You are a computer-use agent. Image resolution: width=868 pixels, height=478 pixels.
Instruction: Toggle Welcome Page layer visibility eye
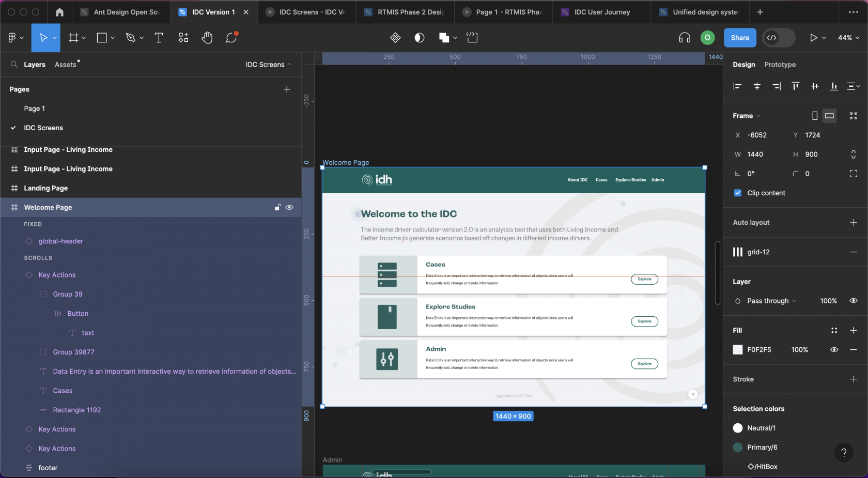click(x=289, y=207)
